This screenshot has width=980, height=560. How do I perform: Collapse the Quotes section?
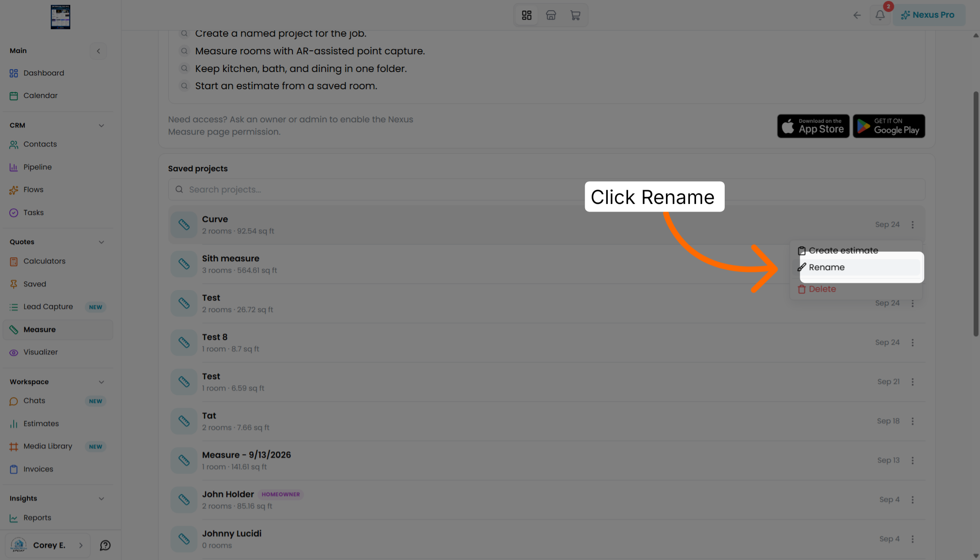pos(101,242)
